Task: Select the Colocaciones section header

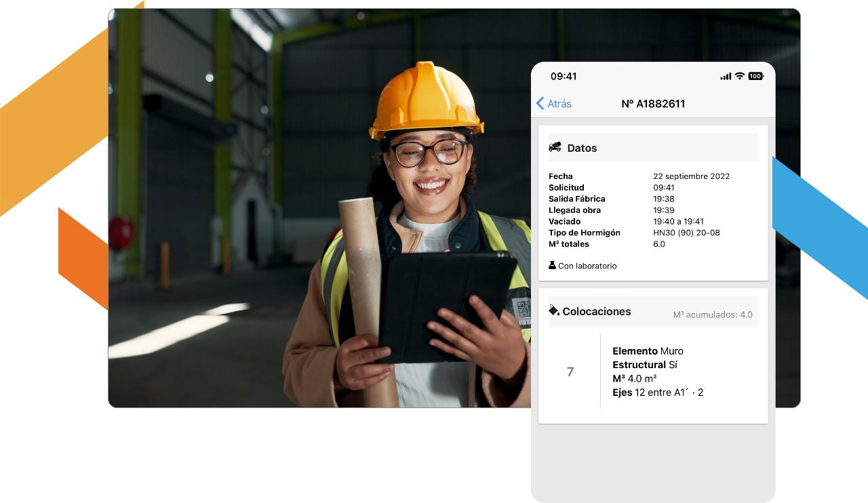Action: [x=596, y=312]
